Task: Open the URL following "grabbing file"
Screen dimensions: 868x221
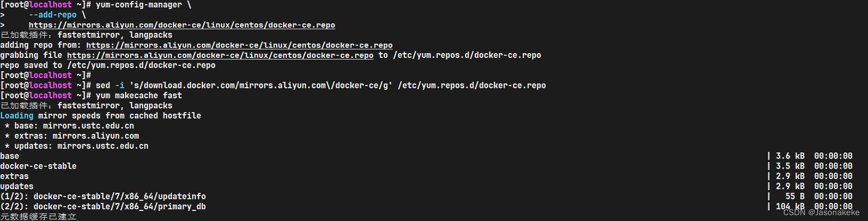Action: click(x=220, y=55)
